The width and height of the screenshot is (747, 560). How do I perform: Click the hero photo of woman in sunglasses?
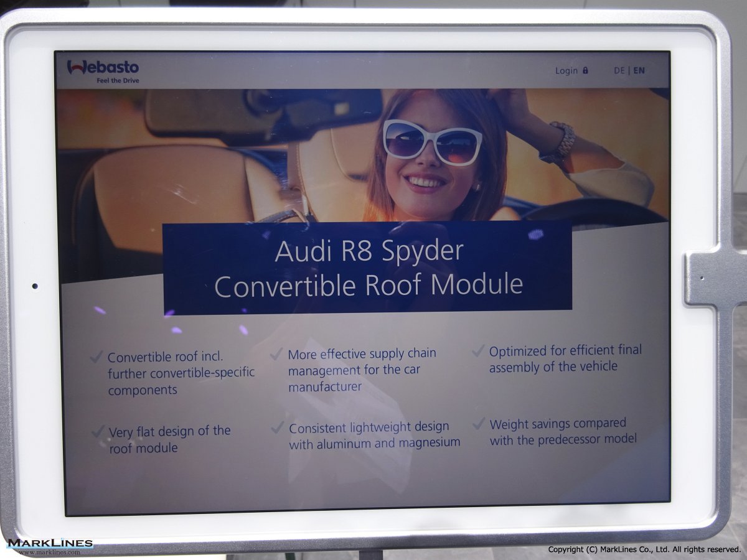coord(436,156)
